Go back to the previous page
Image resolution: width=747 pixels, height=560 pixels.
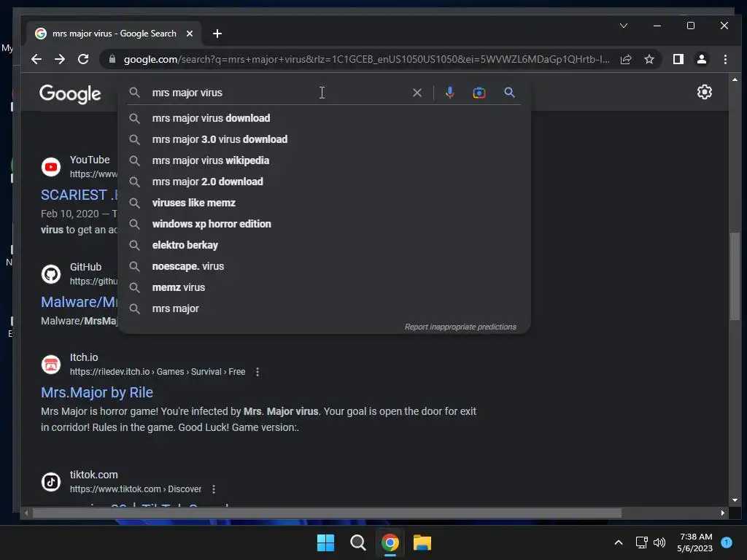point(36,59)
